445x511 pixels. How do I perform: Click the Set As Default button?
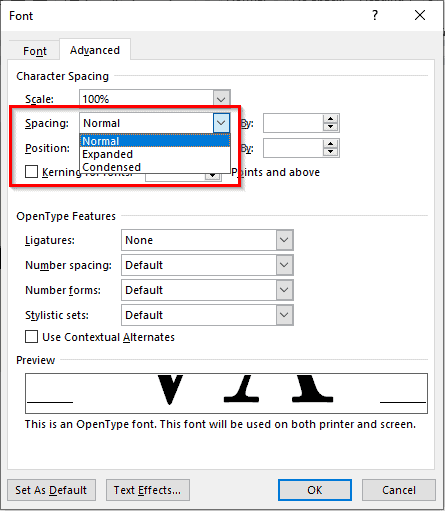click(51, 490)
